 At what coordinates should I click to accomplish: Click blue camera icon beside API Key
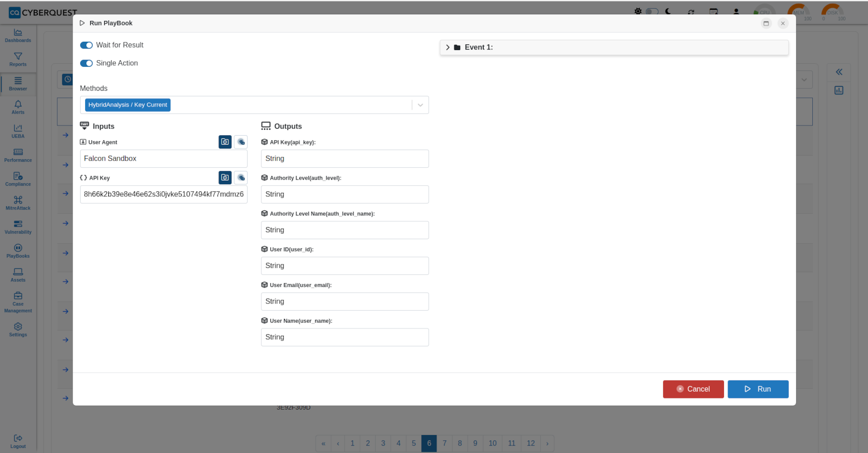click(225, 178)
